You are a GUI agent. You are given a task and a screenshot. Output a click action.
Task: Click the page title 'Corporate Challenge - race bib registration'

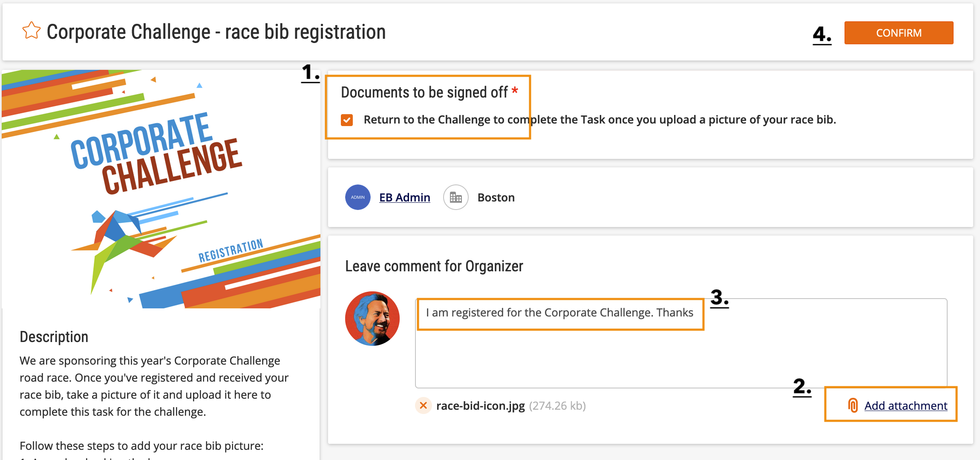click(x=216, y=32)
